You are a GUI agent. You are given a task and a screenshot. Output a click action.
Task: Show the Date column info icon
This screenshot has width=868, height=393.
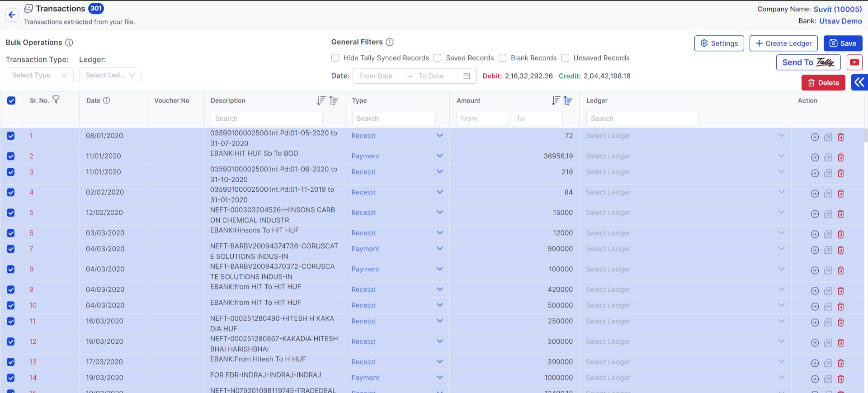click(107, 100)
